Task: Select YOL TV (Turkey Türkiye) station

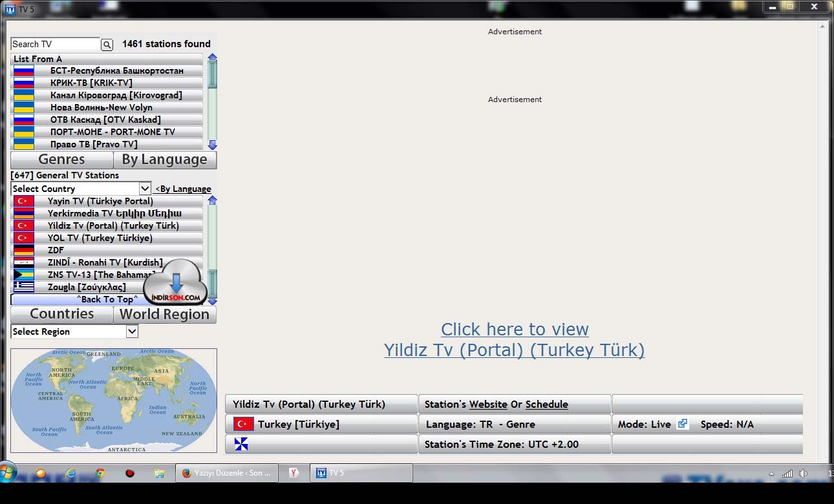Action: coord(107,238)
